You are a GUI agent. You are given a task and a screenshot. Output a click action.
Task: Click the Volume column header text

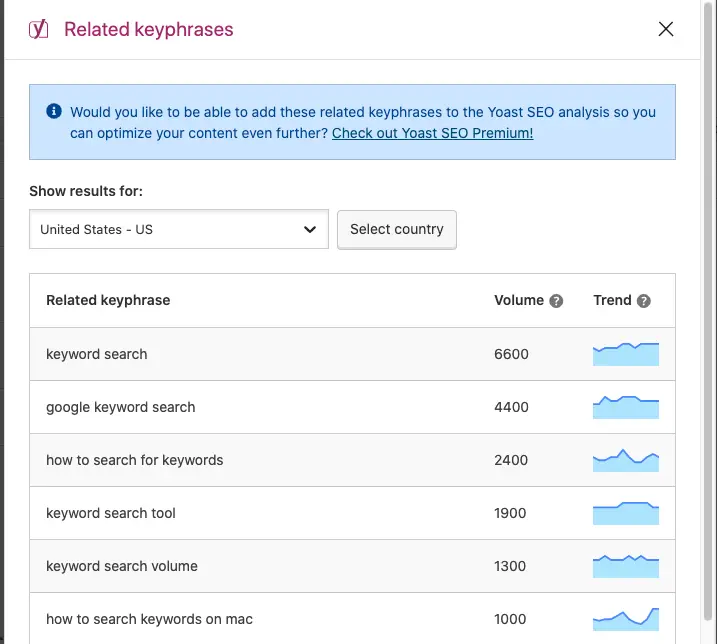[519, 301]
